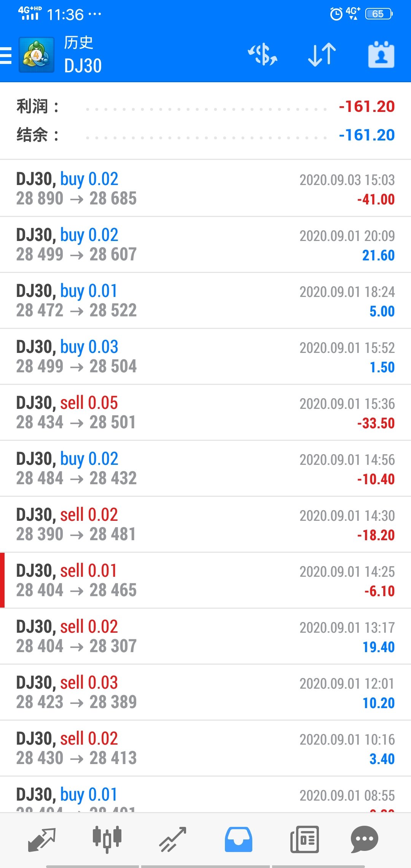Open the hamburger side menu
Image resolution: width=411 pixels, height=868 pixels.
tap(6, 56)
